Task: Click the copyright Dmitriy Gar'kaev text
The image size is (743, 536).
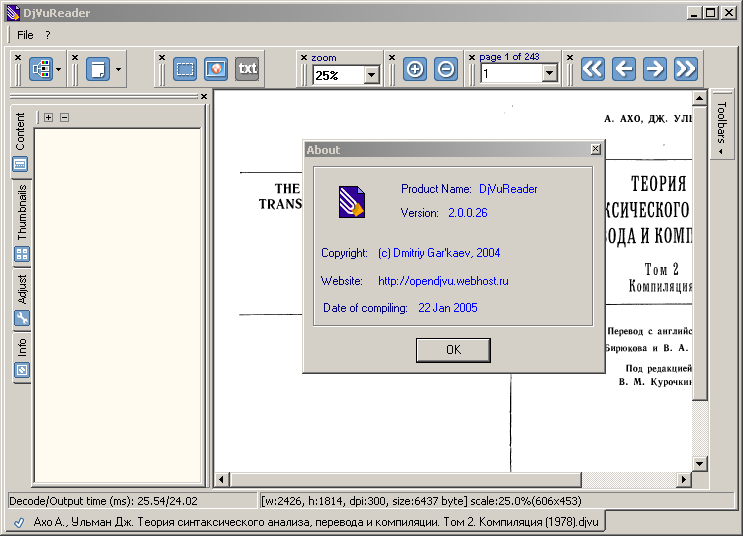Action: point(439,253)
